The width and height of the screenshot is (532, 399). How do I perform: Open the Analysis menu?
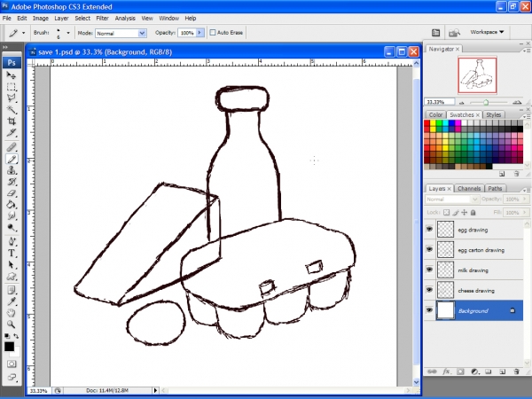tap(125, 19)
